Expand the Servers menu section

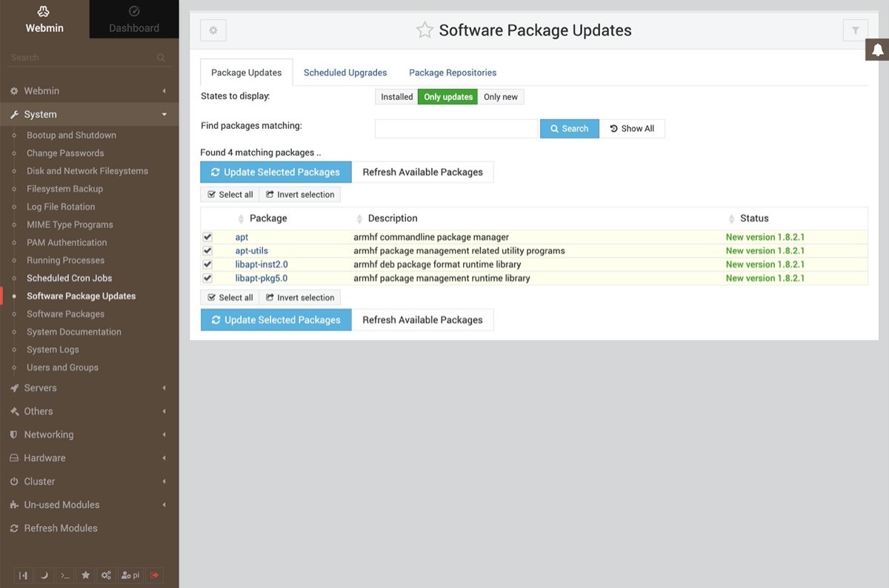point(40,388)
